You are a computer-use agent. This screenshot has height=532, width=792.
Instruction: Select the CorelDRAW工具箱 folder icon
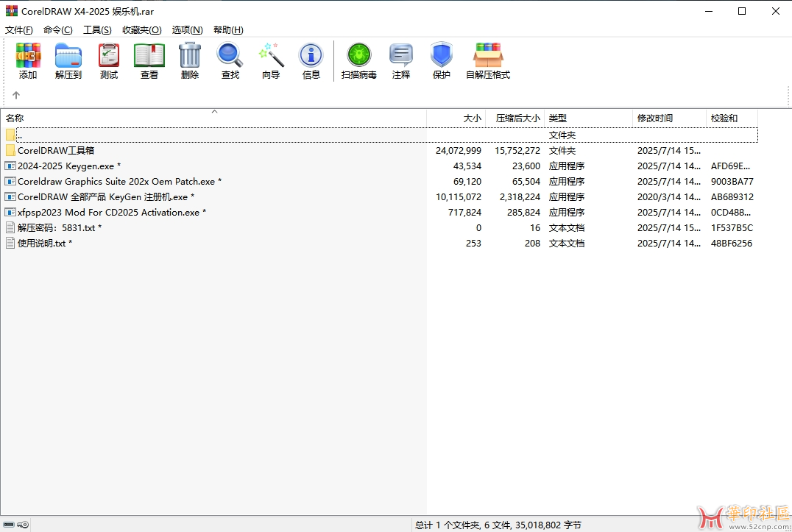(10, 150)
